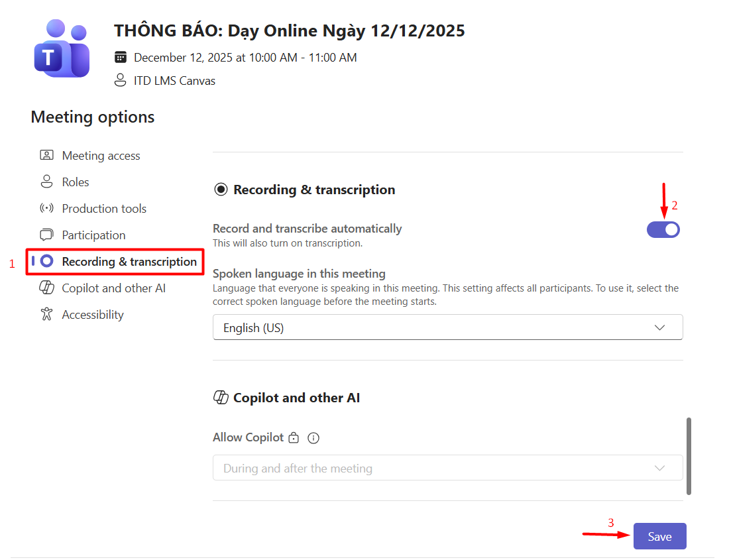The height and width of the screenshot is (560, 729).
Task: Open the Spoken language dropdown
Action: 447,327
